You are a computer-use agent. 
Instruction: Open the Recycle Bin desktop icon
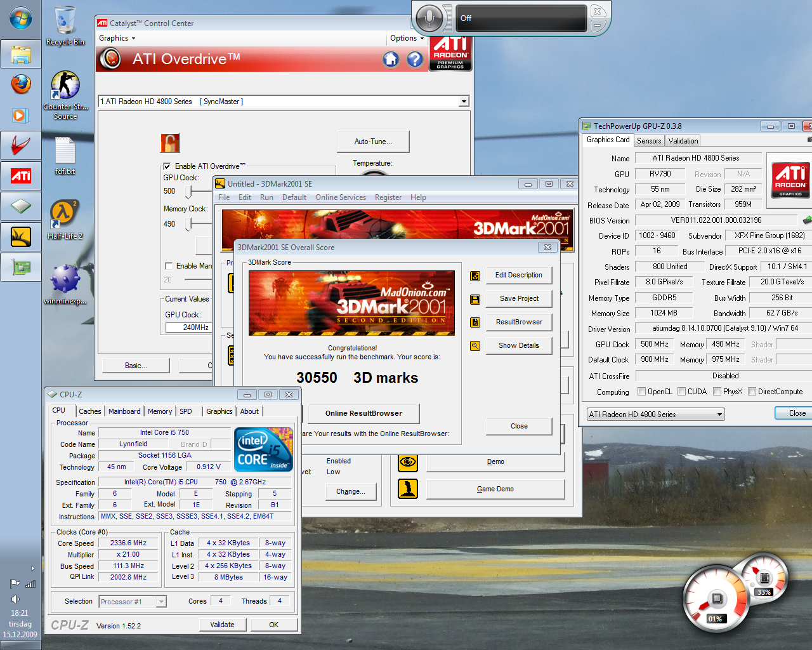pos(65,26)
